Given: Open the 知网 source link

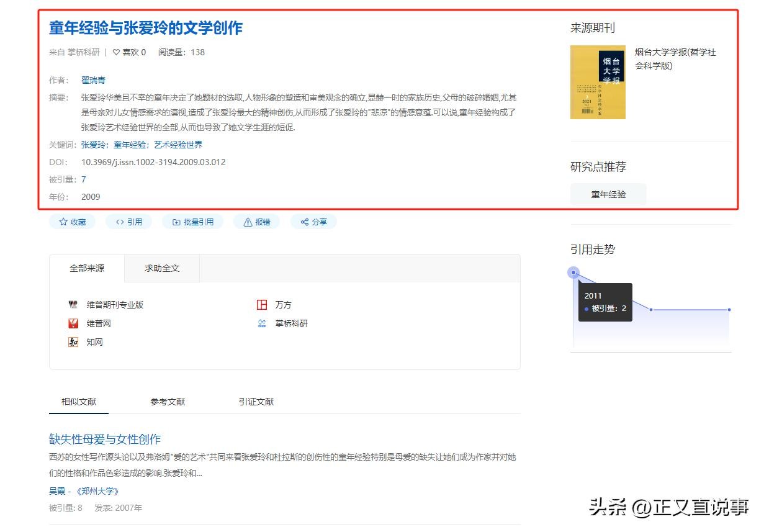Looking at the screenshot, I should [x=94, y=342].
